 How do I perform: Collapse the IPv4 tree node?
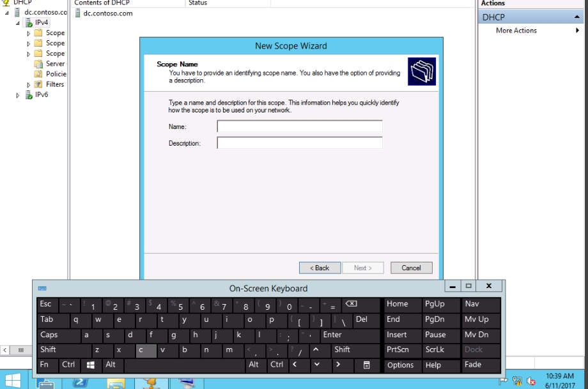tap(18, 23)
